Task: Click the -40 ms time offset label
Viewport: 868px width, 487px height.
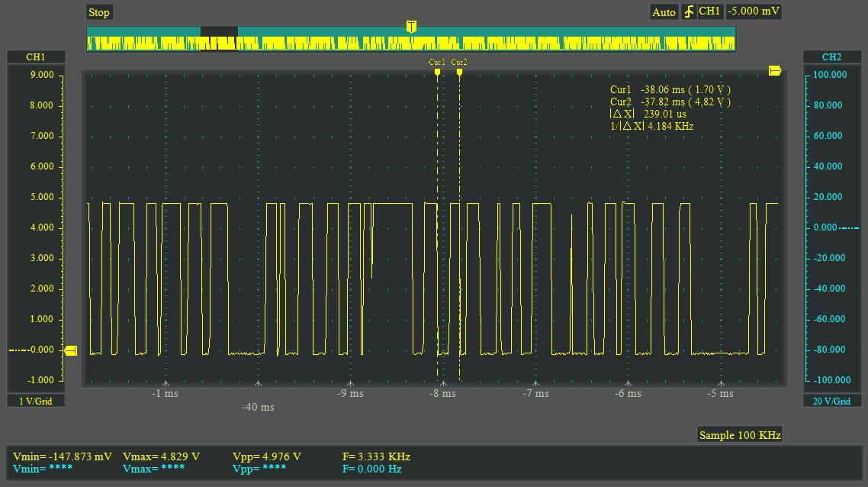Action: coord(258,408)
